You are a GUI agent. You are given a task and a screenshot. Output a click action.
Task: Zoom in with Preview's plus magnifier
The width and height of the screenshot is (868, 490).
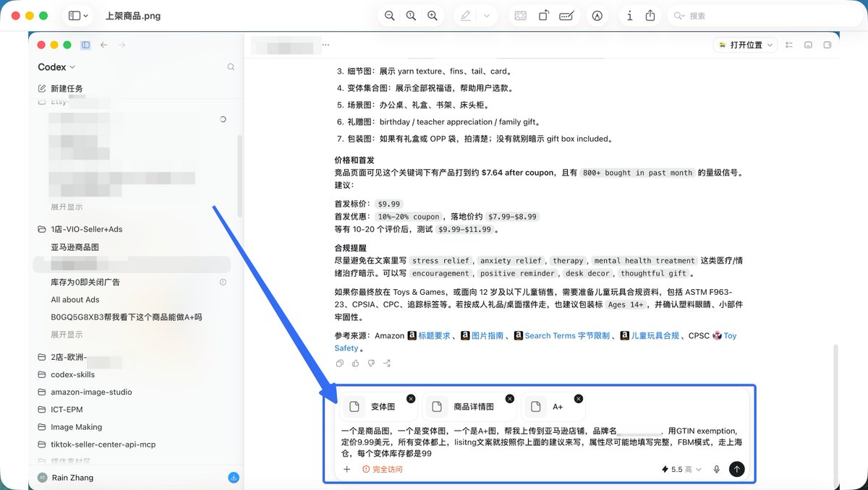coord(433,15)
